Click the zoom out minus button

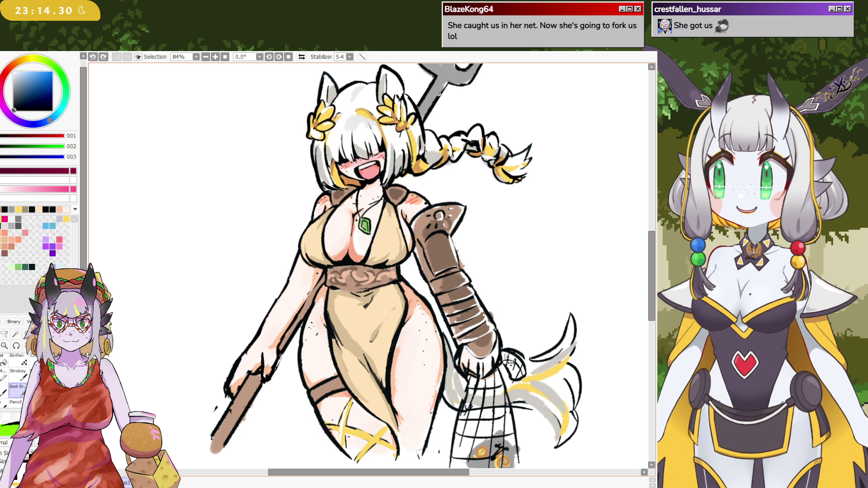(x=206, y=57)
